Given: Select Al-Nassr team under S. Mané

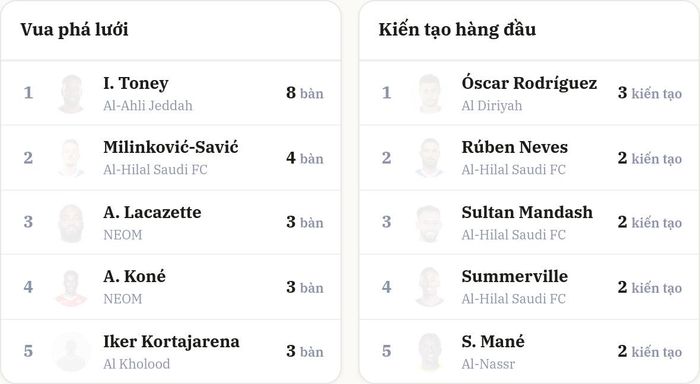Looking at the screenshot, I should coord(488,364).
